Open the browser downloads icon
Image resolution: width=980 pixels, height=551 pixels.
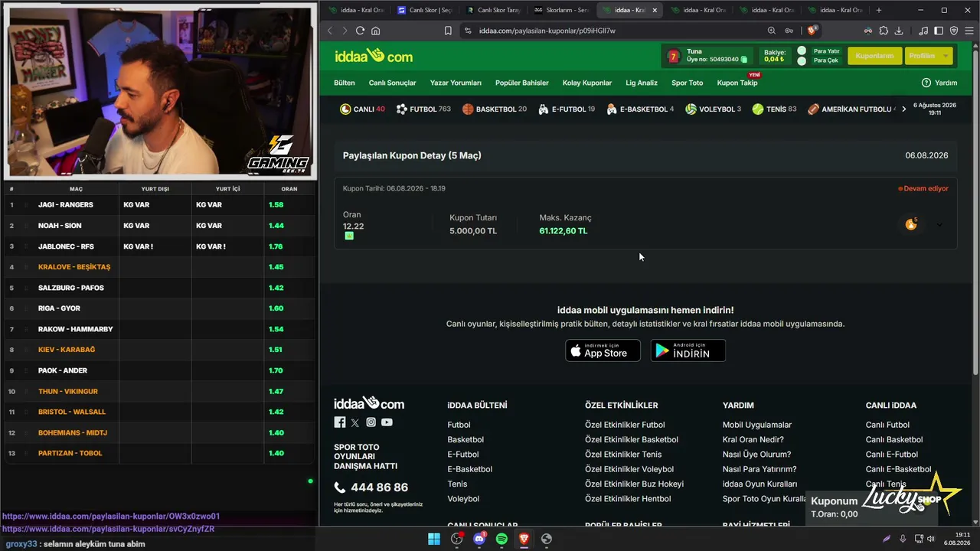pyautogui.click(x=899, y=31)
